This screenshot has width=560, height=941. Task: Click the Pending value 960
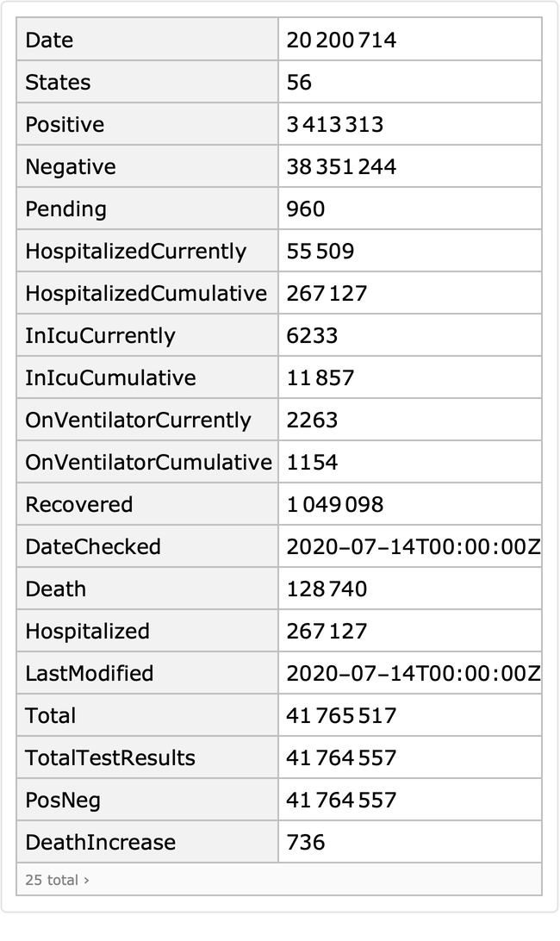[306, 209]
